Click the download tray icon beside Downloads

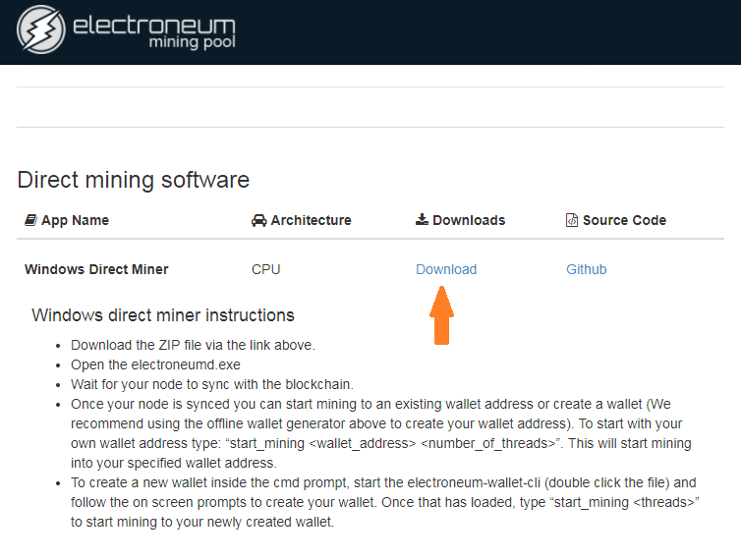click(422, 219)
